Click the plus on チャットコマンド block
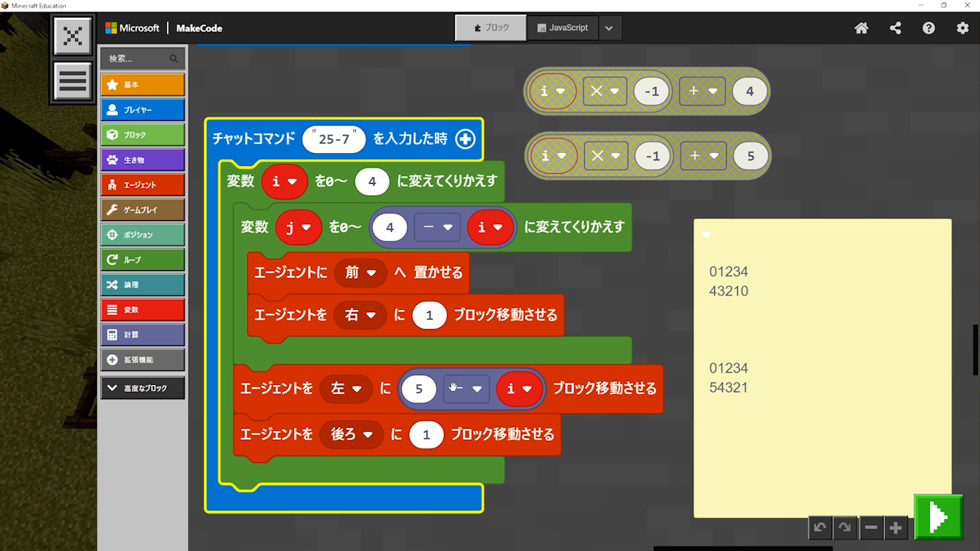Image resolution: width=980 pixels, height=551 pixels. [465, 139]
